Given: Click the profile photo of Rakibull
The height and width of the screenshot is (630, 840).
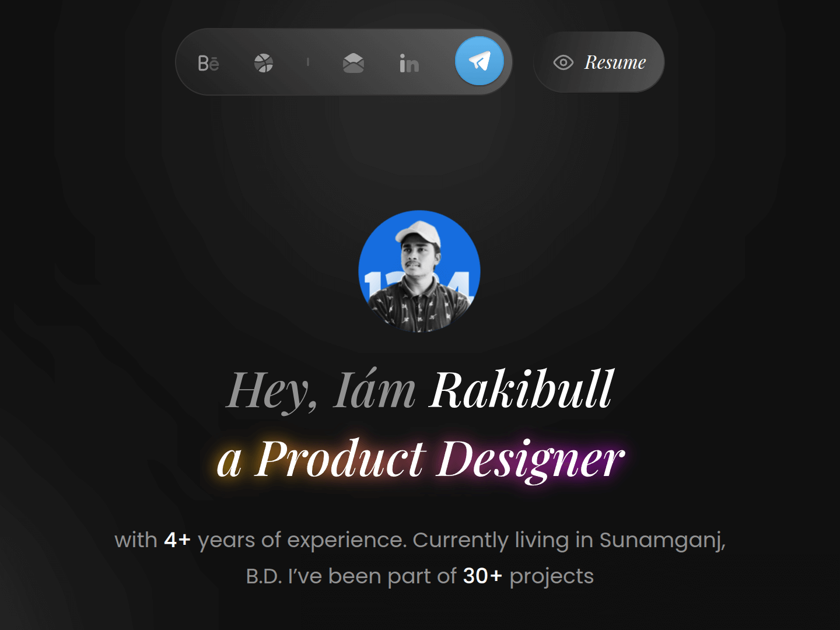Looking at the screenshot, I should 418,270.
